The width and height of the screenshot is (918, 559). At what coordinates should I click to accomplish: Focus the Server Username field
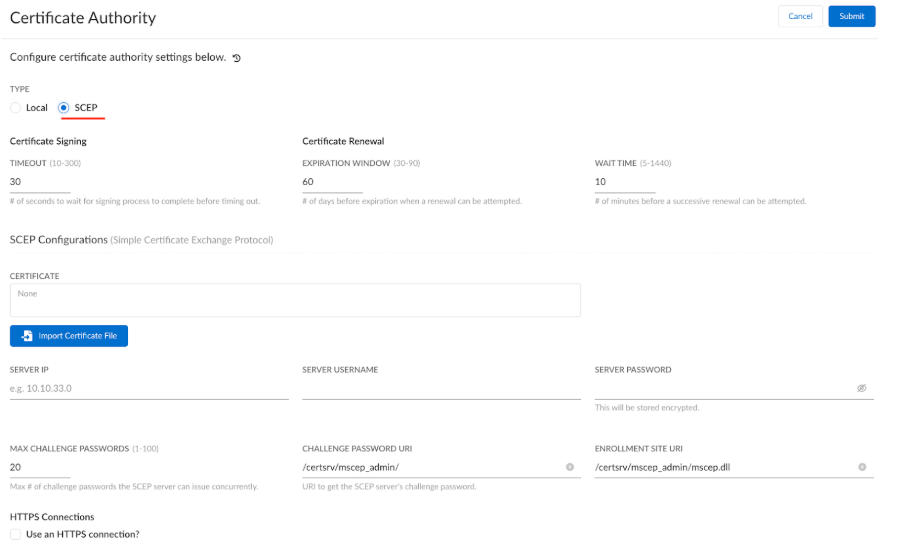[x=441, y=388]
